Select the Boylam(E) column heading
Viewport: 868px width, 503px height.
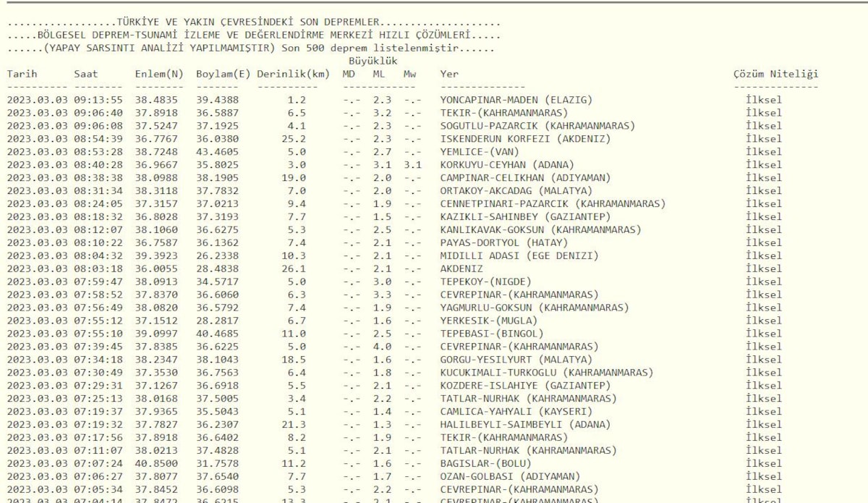click(223, 74)
